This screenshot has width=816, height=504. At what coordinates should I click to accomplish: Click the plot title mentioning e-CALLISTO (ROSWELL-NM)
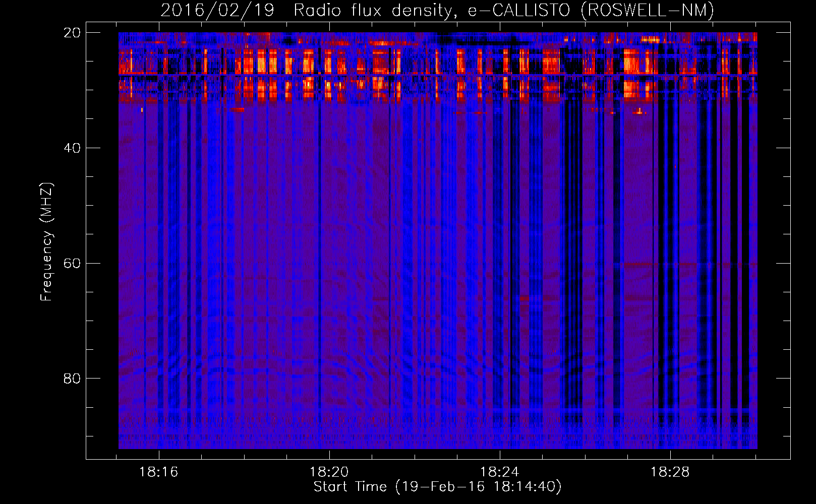click(437, 10)
